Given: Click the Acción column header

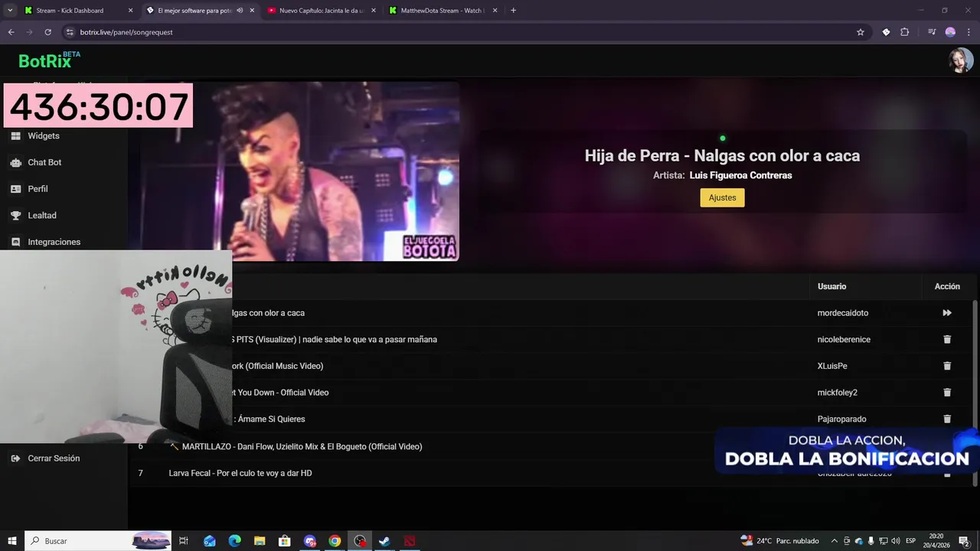Looking at the screenshot, I should coord(947,286).
